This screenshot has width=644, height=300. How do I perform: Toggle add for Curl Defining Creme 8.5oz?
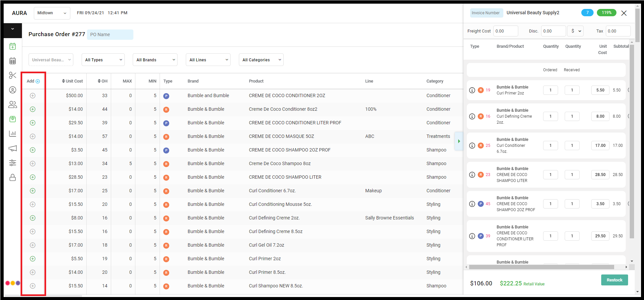pos(33,231)
